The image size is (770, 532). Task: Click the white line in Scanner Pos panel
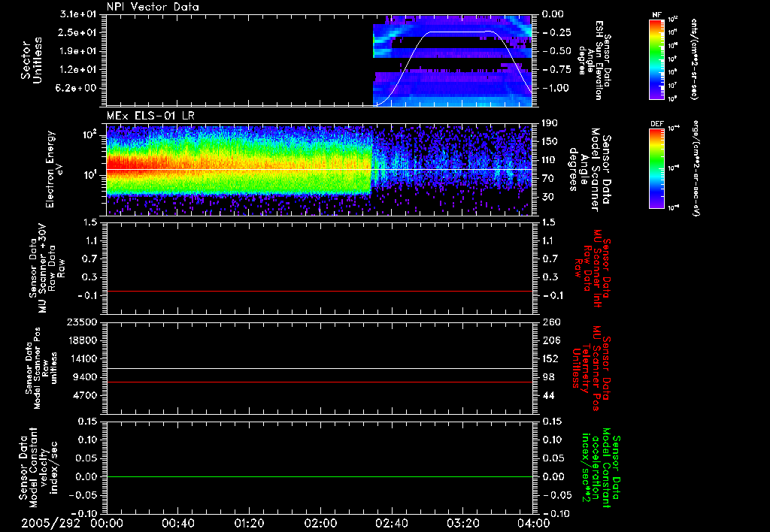click(x=319, y=368)
